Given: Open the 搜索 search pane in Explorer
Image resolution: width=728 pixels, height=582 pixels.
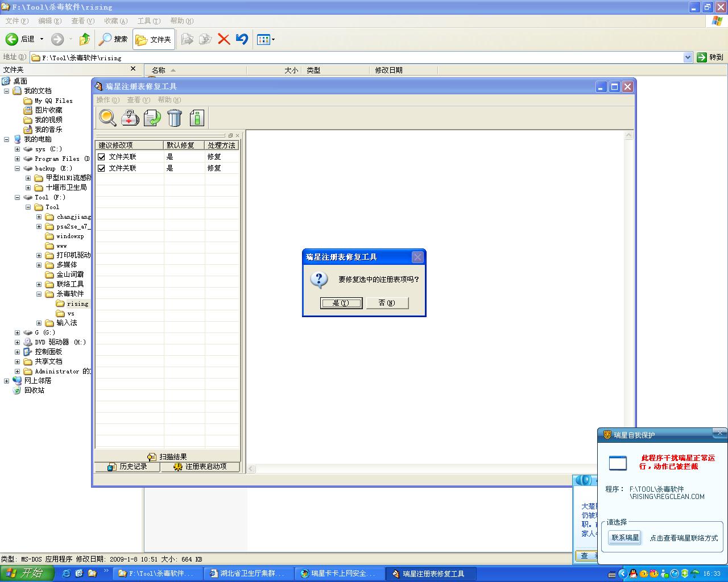Looking at the screenshot, I should pyautogui.click(x=113, y=39).
